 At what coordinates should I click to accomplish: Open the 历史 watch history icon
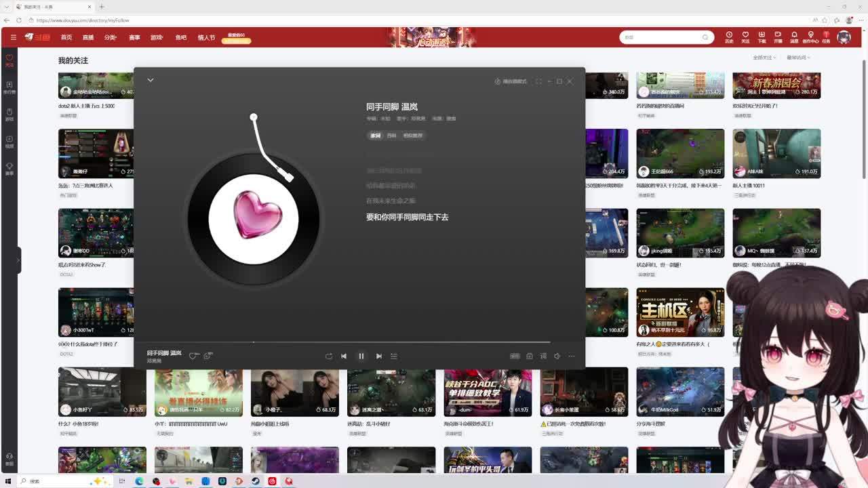pyautogui.click(x=729, y=37)
